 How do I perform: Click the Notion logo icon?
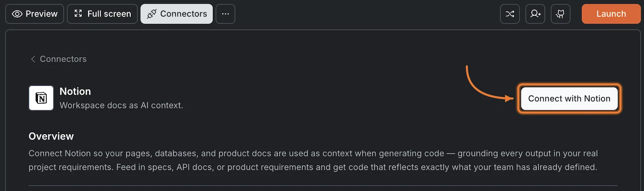click(41, 98)
